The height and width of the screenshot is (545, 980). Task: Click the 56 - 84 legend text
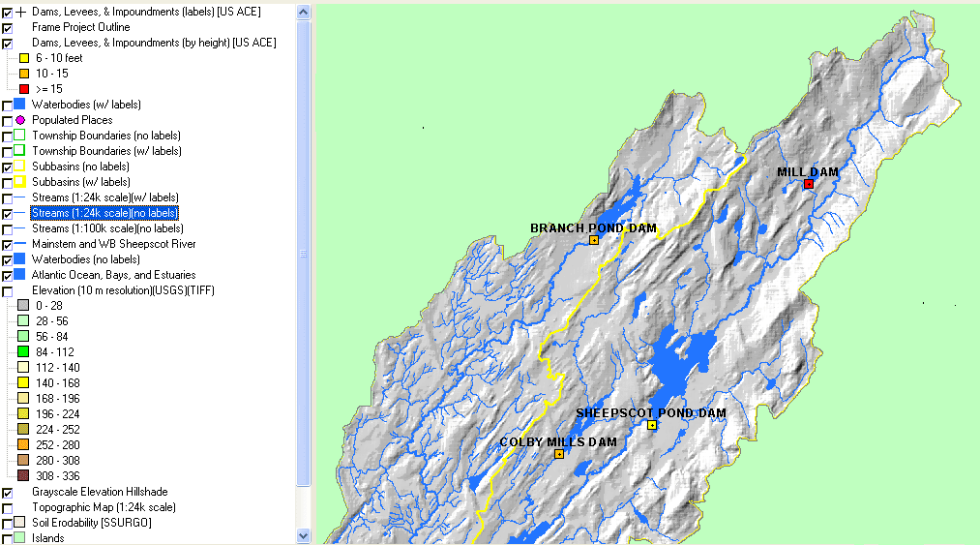(x=52, y=337)
